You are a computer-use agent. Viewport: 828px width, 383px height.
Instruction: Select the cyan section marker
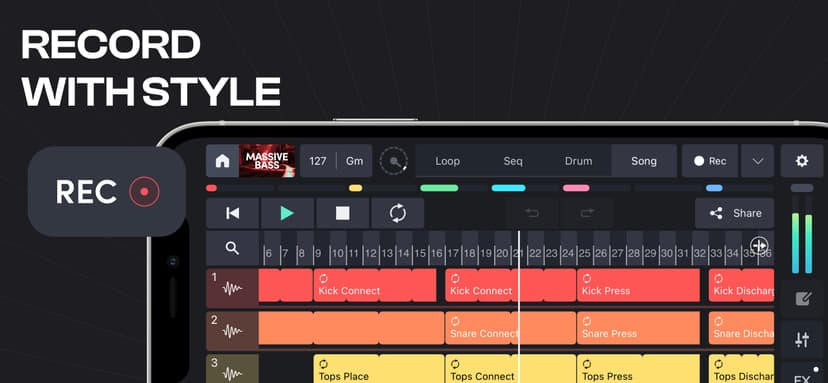[509, 188]
